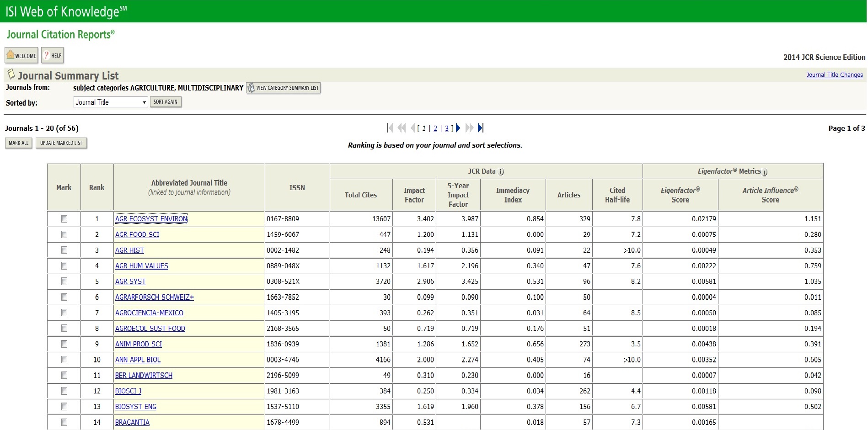The image size is (868, 430).
Task: Open BRAGANTIA journal link
Action: pos(132,423)
